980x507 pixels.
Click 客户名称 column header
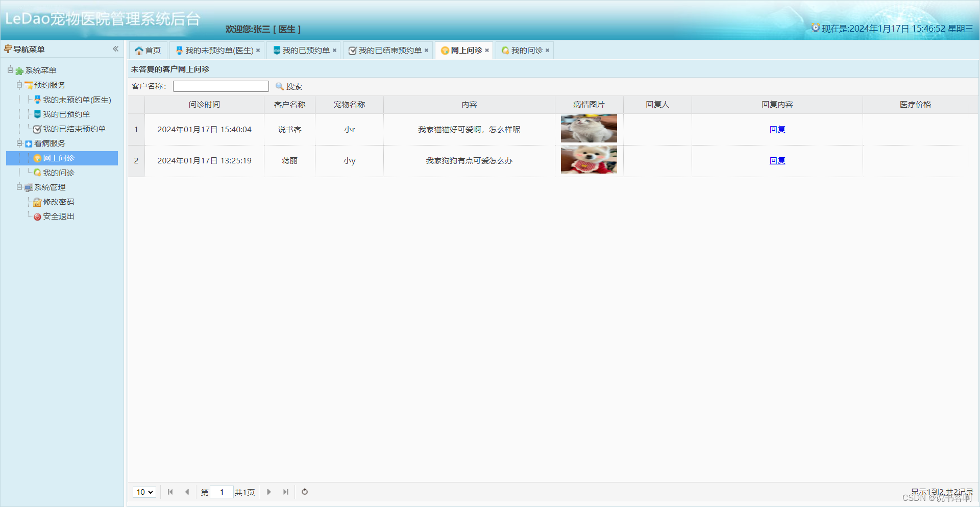point(289,105)
